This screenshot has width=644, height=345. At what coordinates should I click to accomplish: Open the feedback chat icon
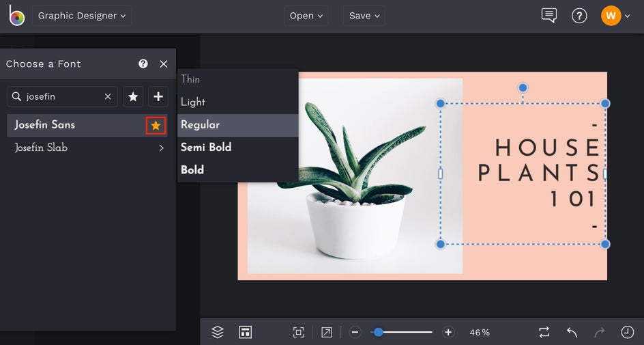[548, 16]
